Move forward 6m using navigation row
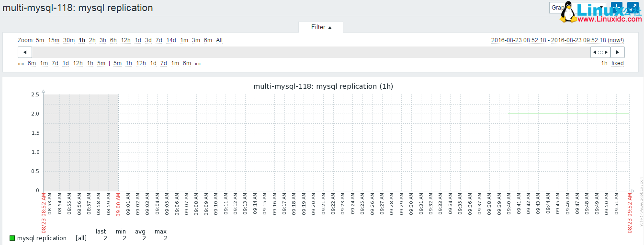The image size is (644, 245). [x=187, y=63]
